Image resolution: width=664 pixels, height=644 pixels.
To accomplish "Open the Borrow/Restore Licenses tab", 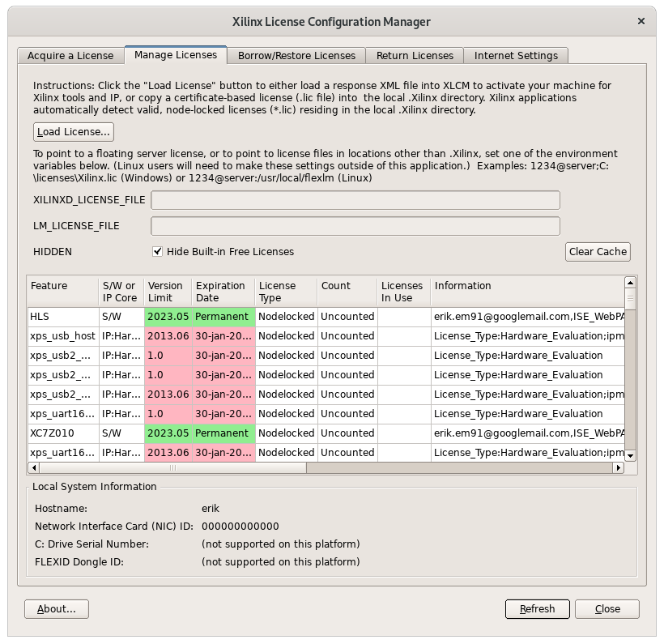I will tap(296, 56).
